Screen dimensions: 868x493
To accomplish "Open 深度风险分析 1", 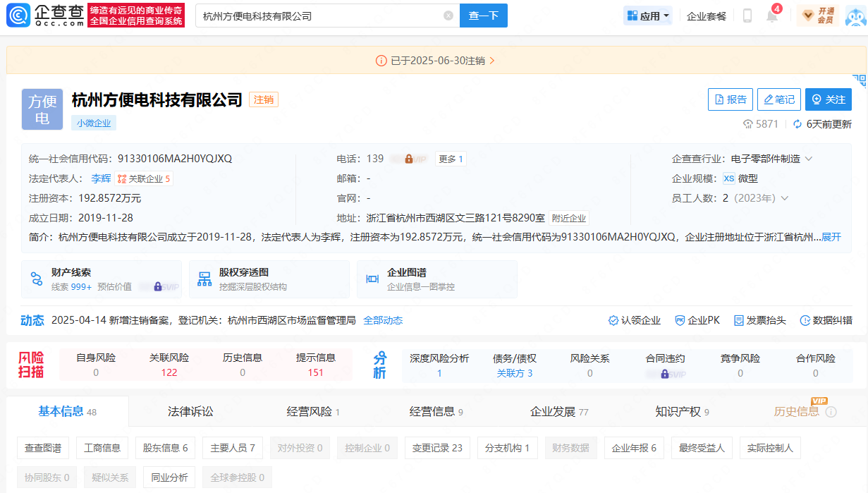I will tap(439, 365).
